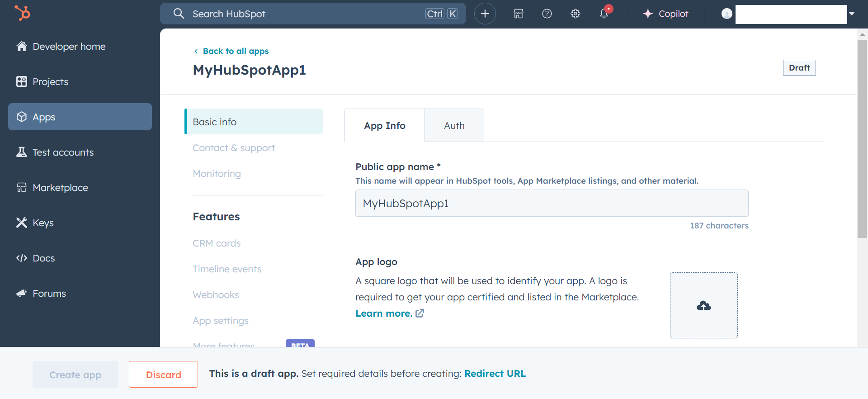
Task: Click the Apps cube icon
Action: 22,117
